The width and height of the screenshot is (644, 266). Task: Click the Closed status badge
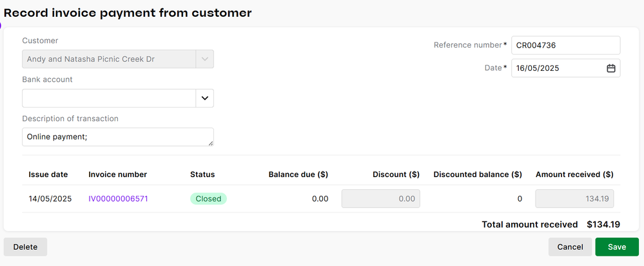pyautogui.click(x=208, y=199)
